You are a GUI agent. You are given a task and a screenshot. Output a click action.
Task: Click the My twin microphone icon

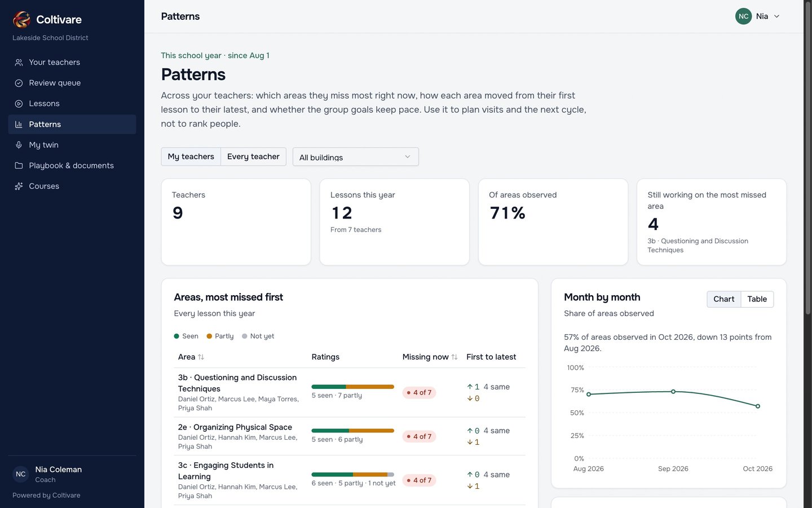[19, 145]
